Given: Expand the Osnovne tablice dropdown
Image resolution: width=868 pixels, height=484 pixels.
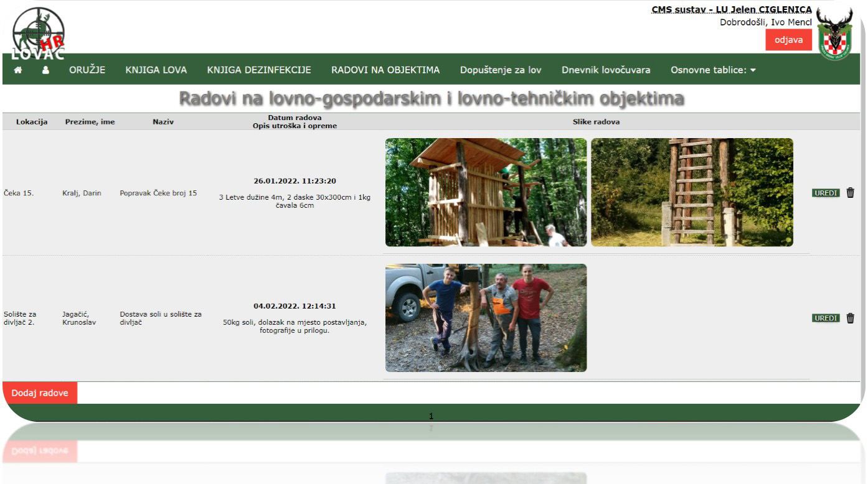Looking at the screenshot, I should coord(714,70).
